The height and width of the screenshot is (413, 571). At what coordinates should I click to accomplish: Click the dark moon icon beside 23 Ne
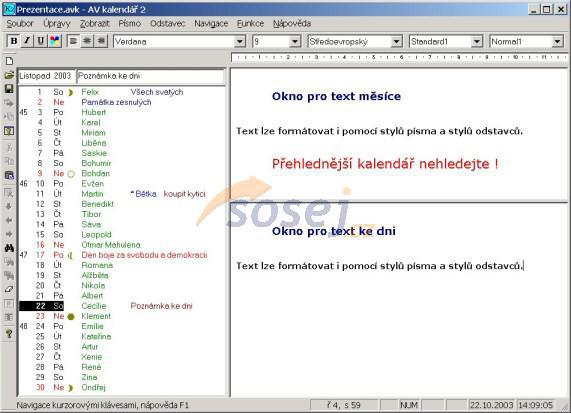click(71, 317)
